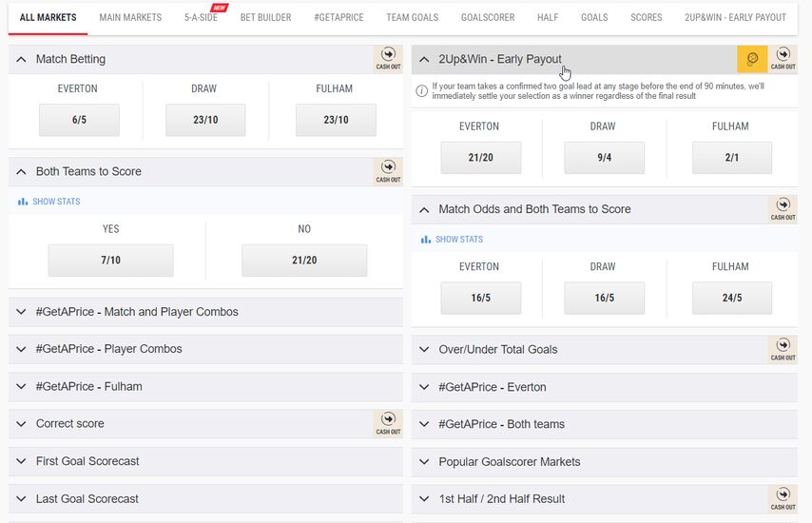Switch to HALF tab
Viewport: 812px width, 523px height.
548,18
